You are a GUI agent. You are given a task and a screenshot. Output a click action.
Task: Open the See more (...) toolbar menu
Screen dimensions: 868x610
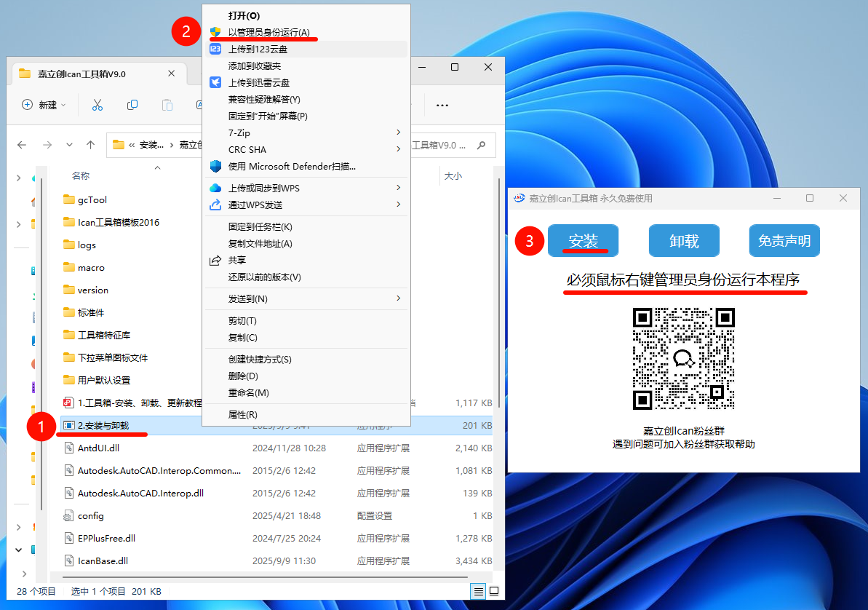(442, 105)
